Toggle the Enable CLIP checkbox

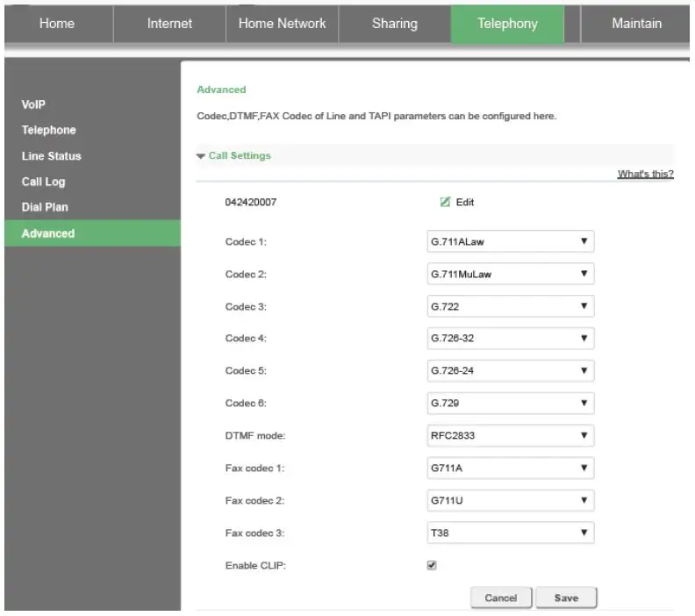click(431, 566)
